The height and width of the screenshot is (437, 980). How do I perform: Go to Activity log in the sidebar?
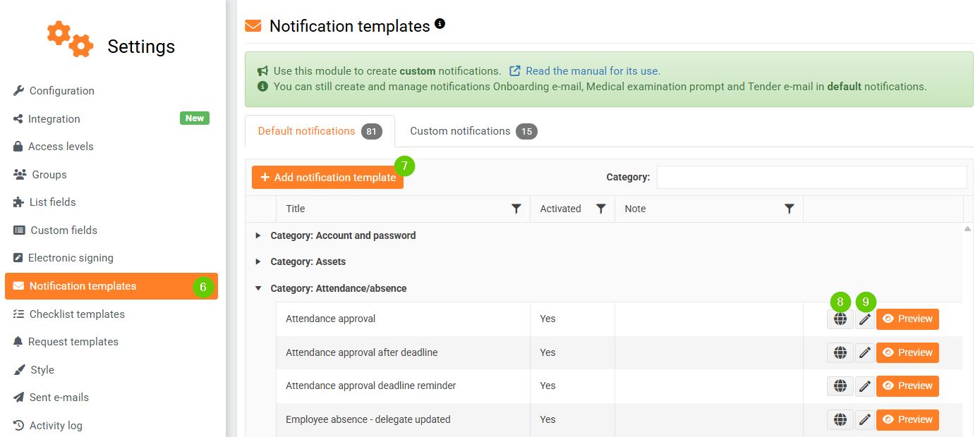tap(56, 426)
